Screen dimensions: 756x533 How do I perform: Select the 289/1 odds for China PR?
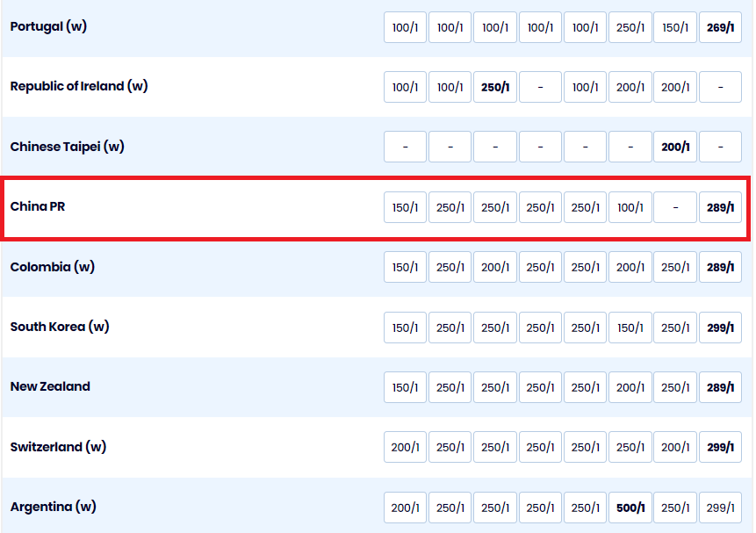(720, 207)
